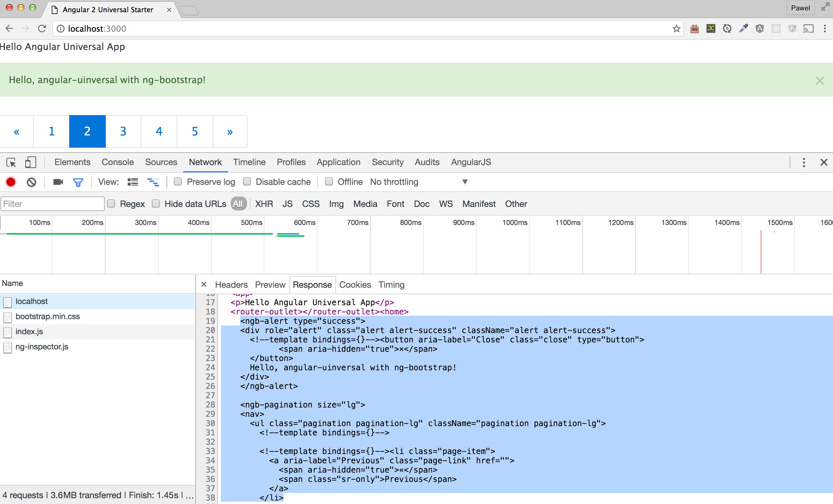Click the Angular shield extension icon

pyautogui.click(x=760, y=29)
